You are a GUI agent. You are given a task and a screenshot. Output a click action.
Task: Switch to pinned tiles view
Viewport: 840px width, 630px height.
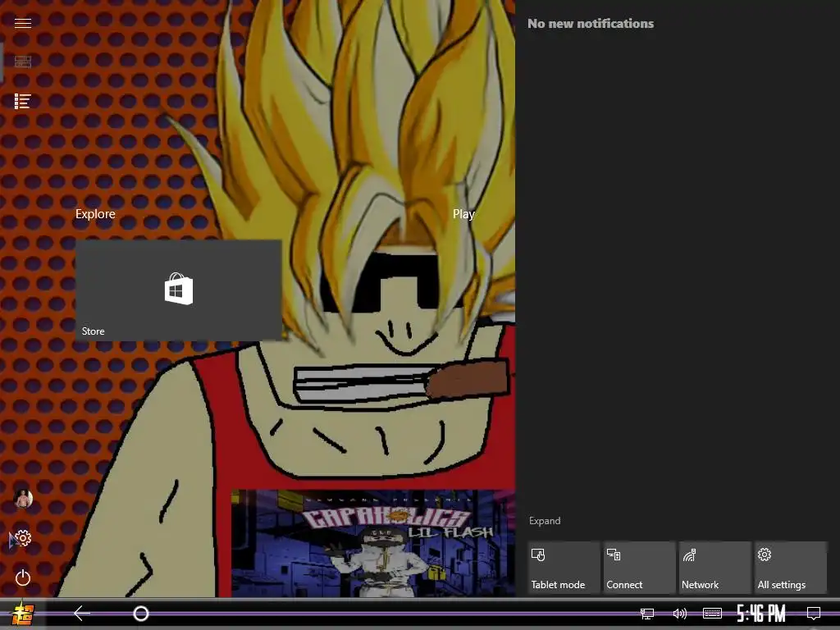click(22, 62)
